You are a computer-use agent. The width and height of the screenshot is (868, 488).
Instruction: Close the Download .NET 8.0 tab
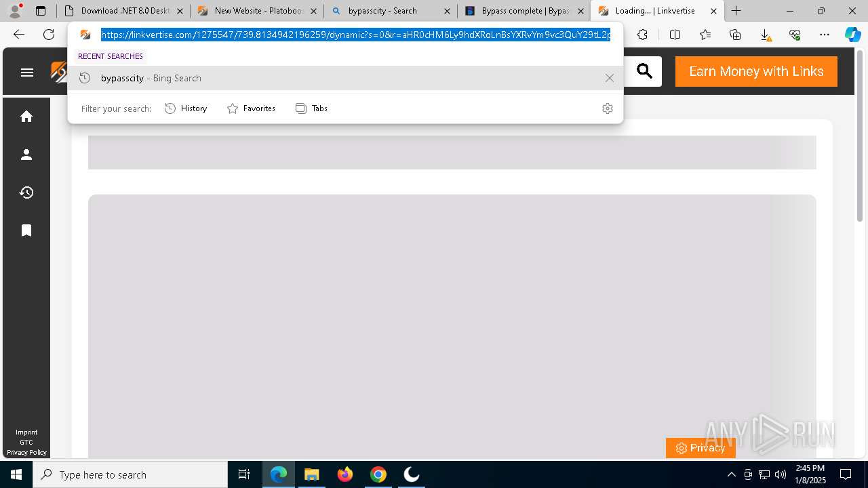(180, 11)
